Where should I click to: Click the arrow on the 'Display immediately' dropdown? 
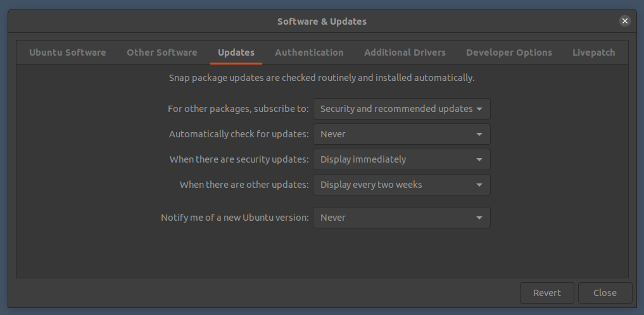479,159
